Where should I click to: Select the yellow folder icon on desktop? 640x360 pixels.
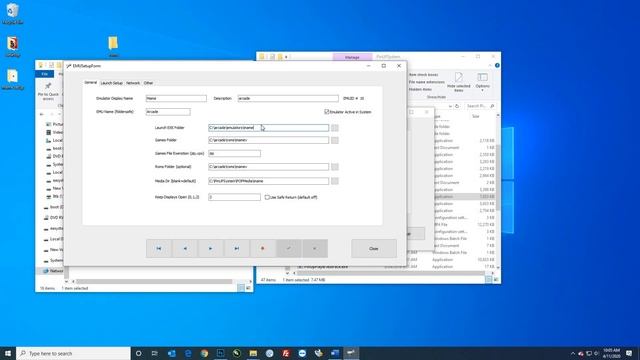[x=113, y=46]
